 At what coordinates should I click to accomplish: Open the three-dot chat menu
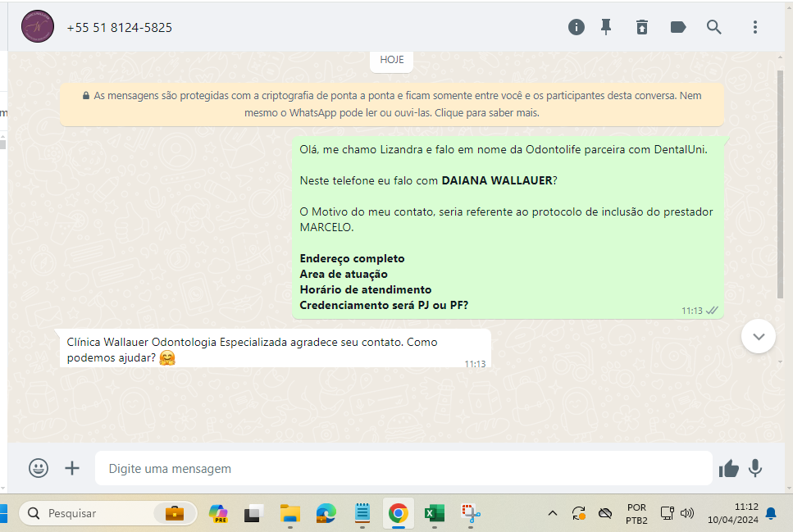pos(755,27)
